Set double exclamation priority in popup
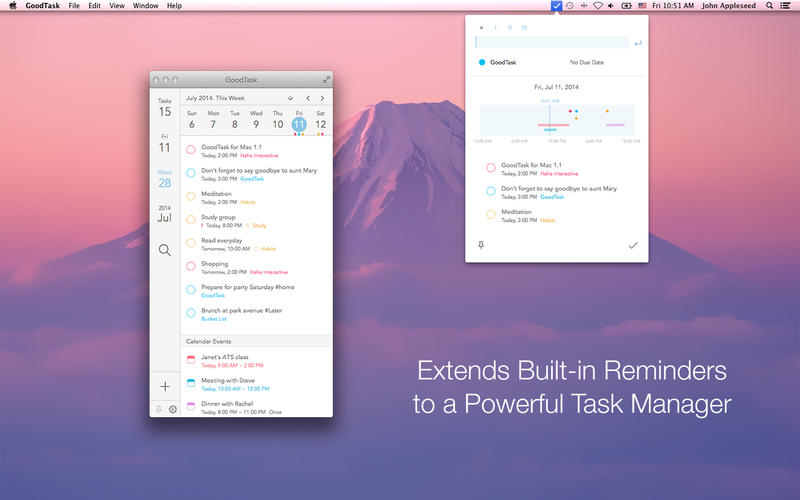Screen dimensions: 800x500 point(509,28)
